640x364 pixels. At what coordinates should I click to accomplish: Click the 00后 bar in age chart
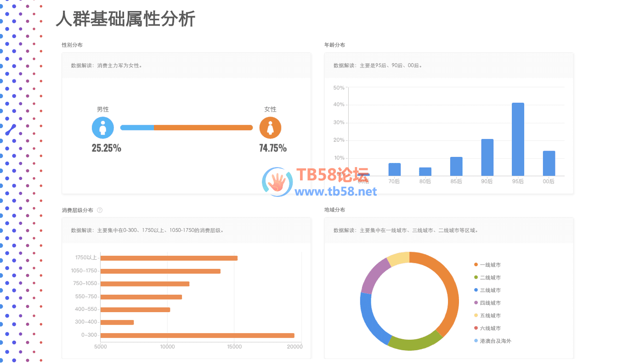pyautogui.click(x=549, y=163)
